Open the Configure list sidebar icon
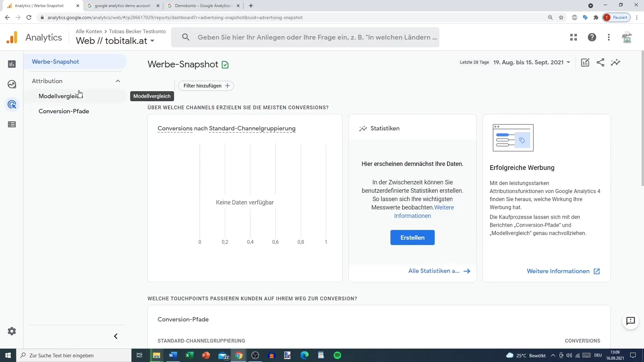Image resolution: width=644 pixels, height=362 pixels. coord(12,125)
